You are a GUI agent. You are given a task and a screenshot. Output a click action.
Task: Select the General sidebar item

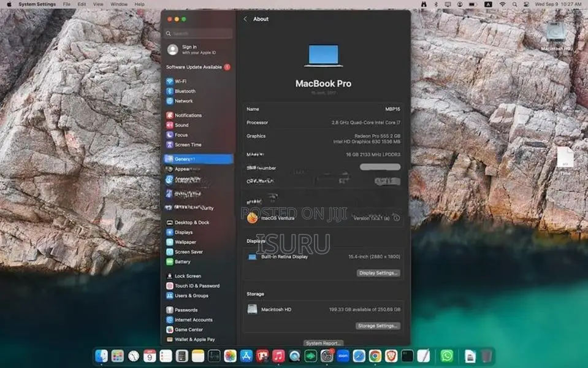[197, 159]
